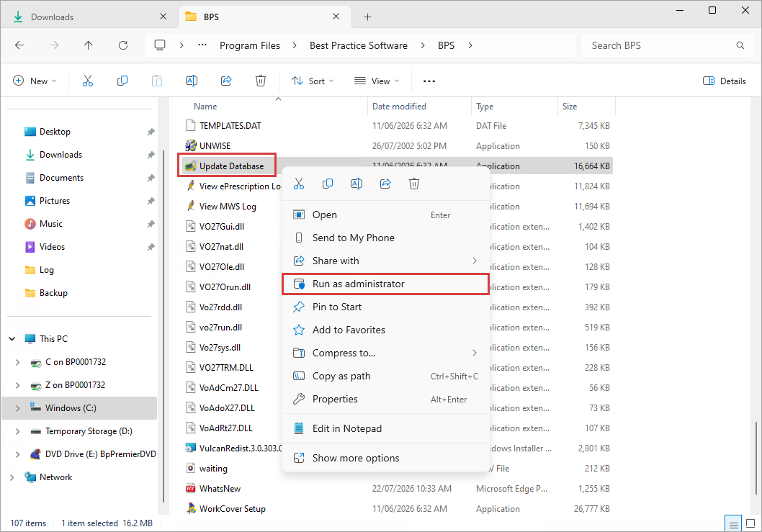762x532 pixels.
Task: Click the Best Practice Software breadcrumb
Action: pyautogui.click(x=359, y=45)
